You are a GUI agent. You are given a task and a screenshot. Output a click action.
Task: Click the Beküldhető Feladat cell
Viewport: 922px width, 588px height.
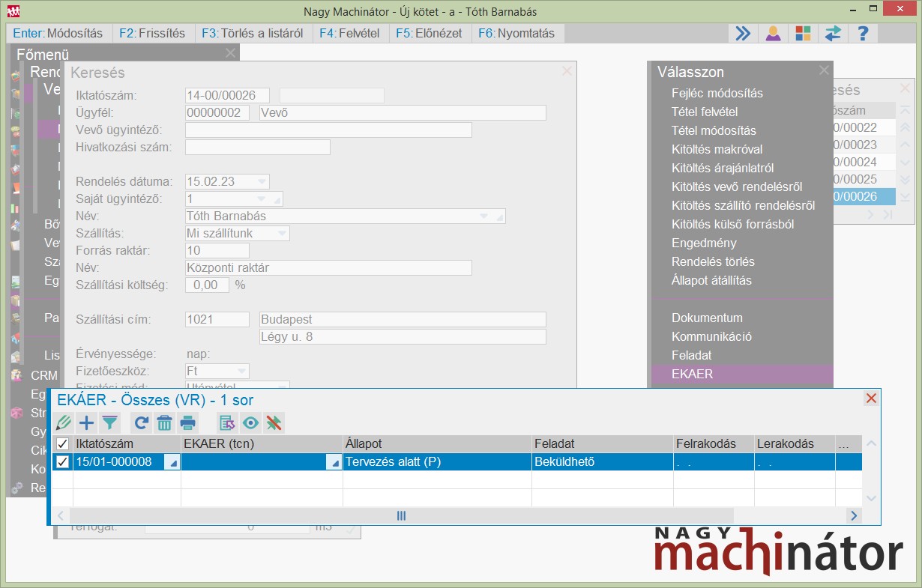point(603,462)
